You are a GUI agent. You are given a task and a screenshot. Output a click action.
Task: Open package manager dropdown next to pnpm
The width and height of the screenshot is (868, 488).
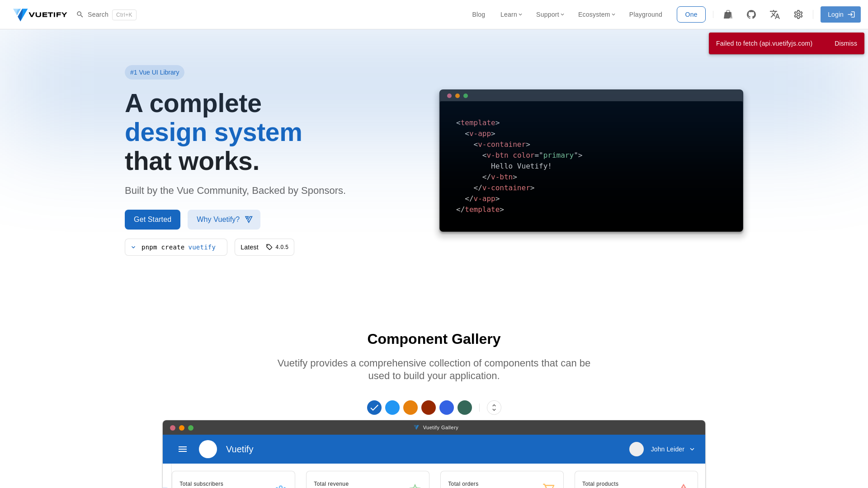coord(133,247)
